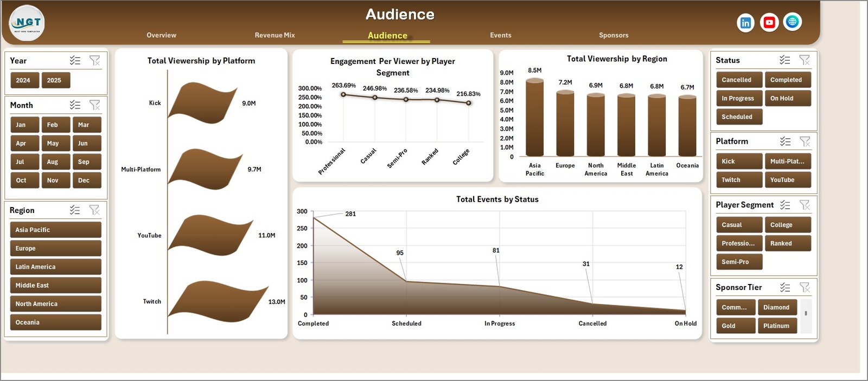The image size is (868, 381).
Task: Open the YouTube icon link
Action: tap(769, 22)
